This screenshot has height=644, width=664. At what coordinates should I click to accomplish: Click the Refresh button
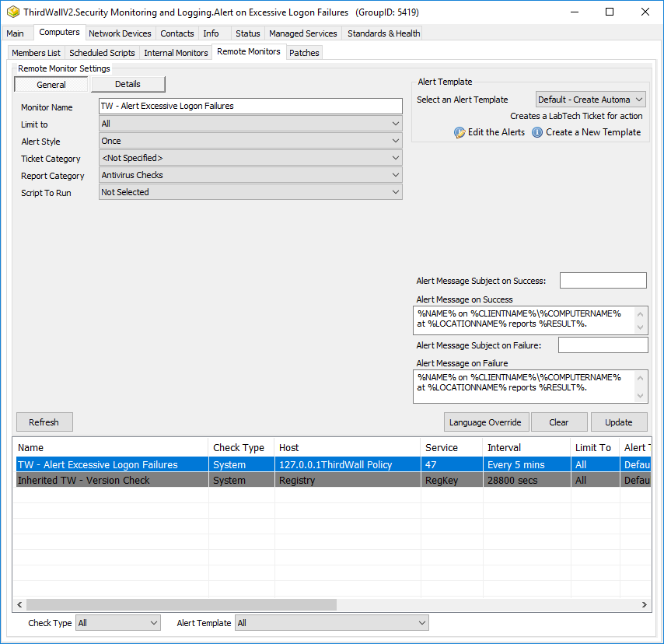(x=44, y=422)
